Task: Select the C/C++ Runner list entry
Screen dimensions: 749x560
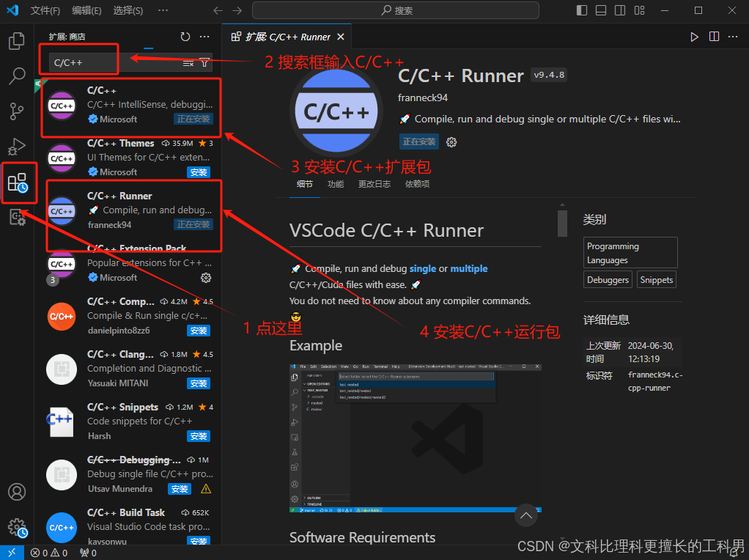Action: [128, 210]
